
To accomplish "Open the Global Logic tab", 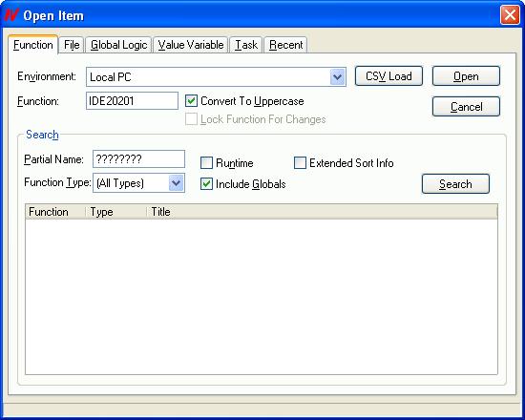I will pos(119,45).
